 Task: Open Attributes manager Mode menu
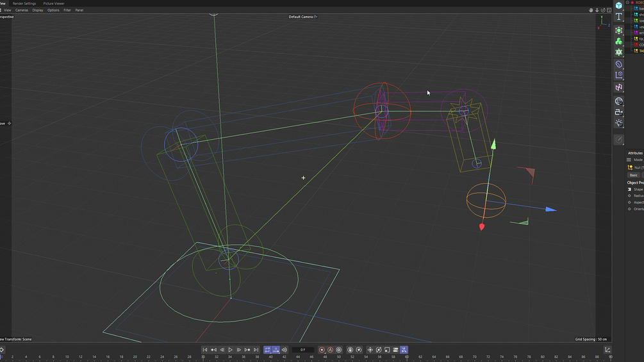pyautogui.click(x=638, y=160)
